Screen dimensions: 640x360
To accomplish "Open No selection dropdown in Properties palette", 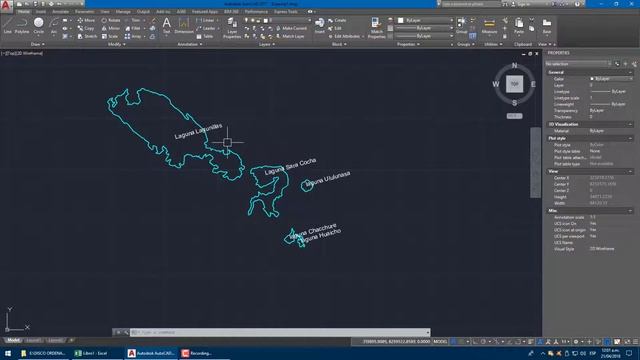I will (578, 64).
